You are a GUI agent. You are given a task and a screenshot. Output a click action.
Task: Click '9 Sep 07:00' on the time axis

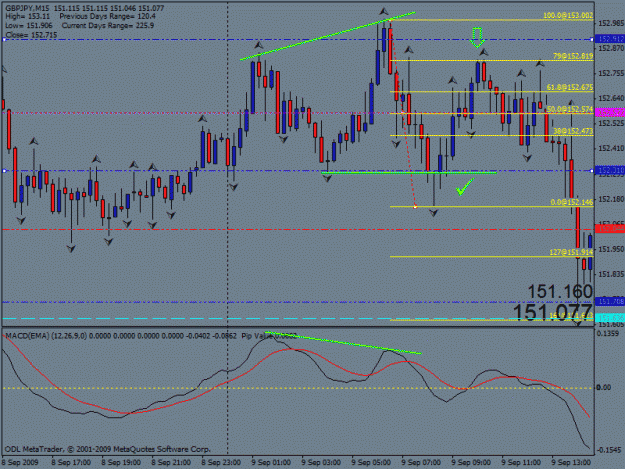421,463
